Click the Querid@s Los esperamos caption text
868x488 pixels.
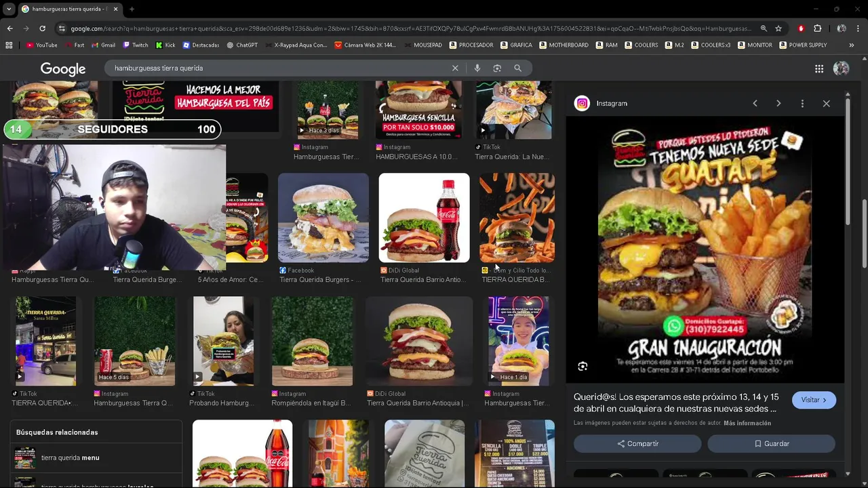point(676,403)
